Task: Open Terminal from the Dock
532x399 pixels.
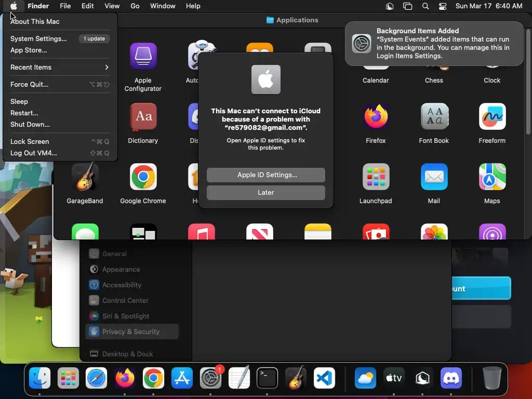Action: point(267,378)
